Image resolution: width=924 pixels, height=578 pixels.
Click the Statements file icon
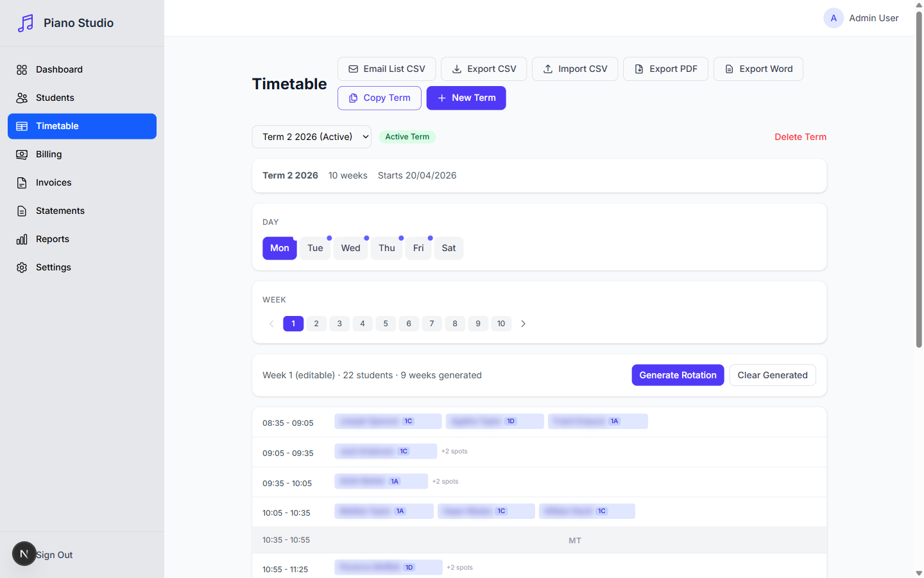click(x=22, y=211)
